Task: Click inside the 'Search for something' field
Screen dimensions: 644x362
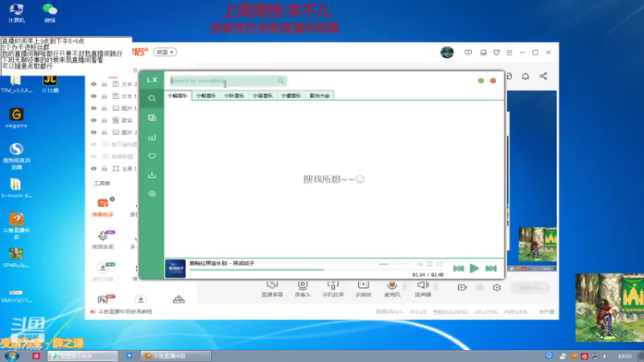Action: point(223,81)
